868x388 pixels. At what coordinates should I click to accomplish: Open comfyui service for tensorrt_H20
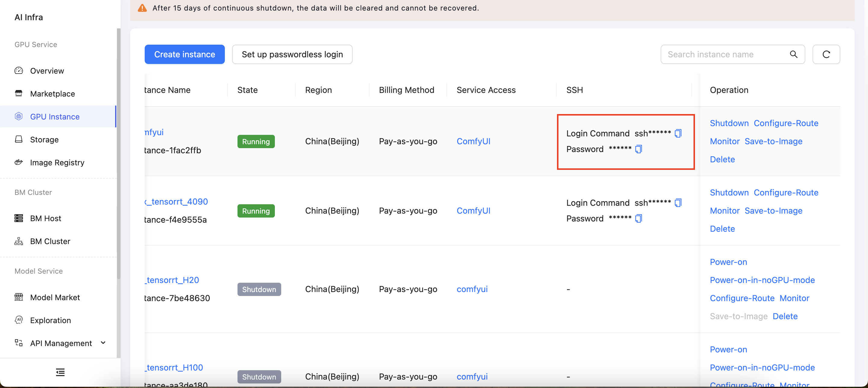tap(472, 289)
